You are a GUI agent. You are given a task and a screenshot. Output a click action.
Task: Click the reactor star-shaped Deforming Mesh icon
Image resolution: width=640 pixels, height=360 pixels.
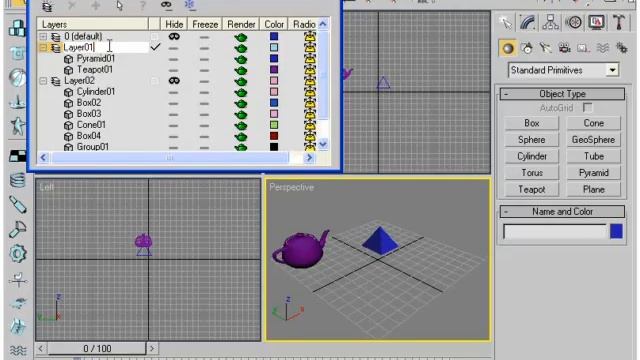pyautogui.click(x=17, y=126)
